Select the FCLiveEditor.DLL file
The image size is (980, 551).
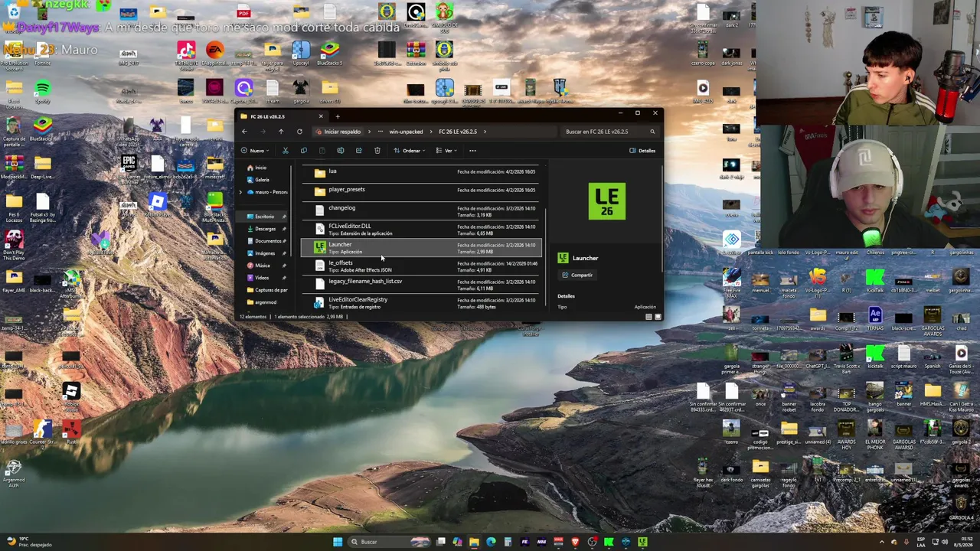[421, 230]
